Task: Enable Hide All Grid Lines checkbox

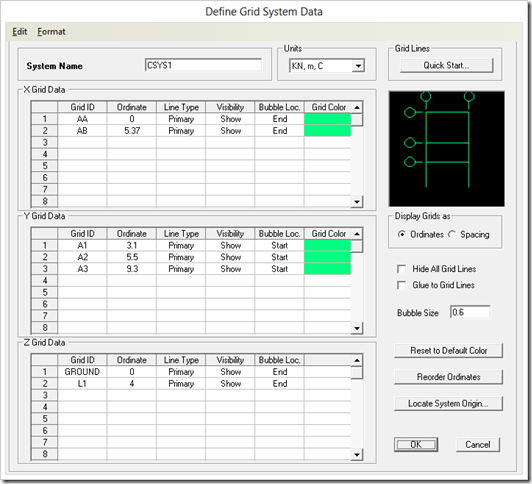Action: (401, 269)
